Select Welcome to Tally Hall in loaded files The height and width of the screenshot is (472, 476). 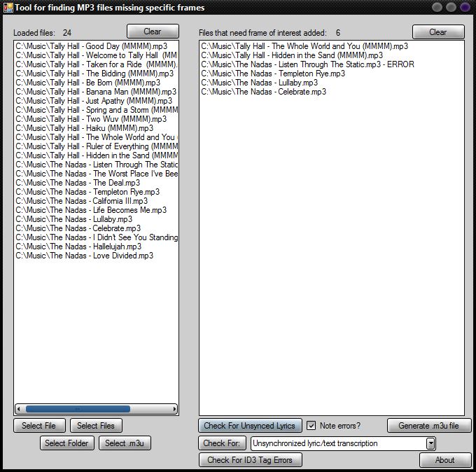tap(96, 55)
